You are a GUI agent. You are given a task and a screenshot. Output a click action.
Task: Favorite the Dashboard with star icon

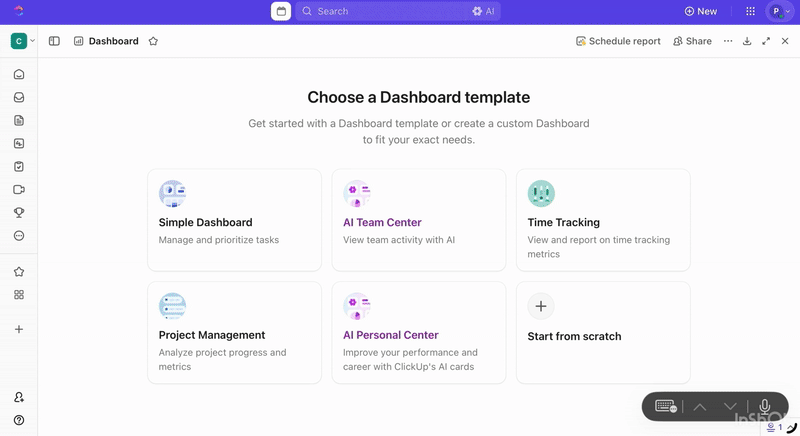click(x=153, y=41)
